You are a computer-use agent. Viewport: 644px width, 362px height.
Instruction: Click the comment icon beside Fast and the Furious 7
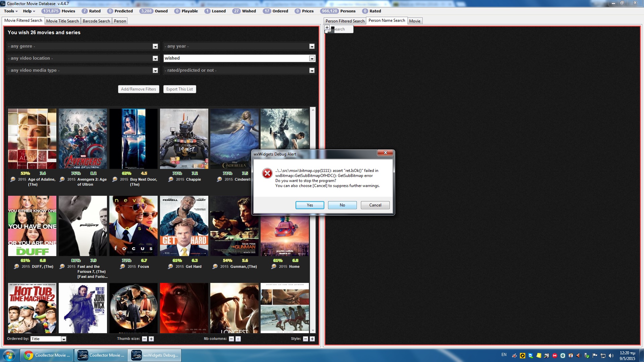point(62,266)
